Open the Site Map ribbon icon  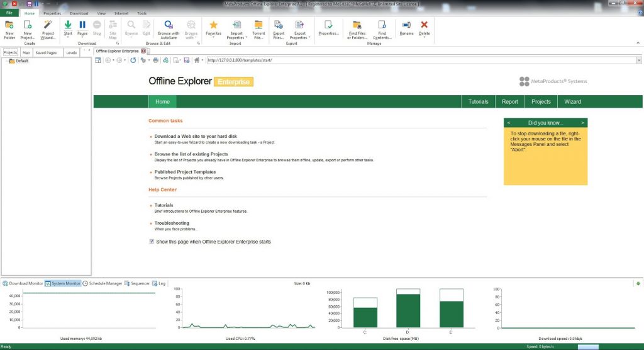[113, 25]
